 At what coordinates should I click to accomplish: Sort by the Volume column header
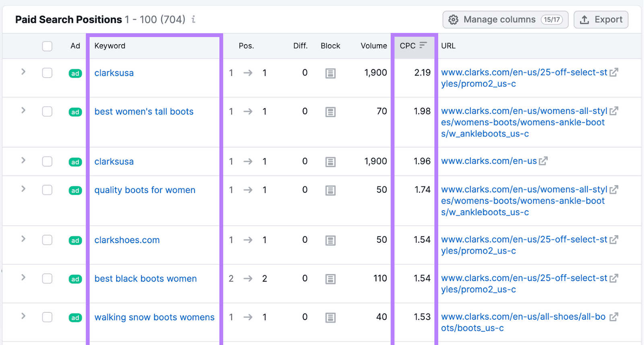374,46
